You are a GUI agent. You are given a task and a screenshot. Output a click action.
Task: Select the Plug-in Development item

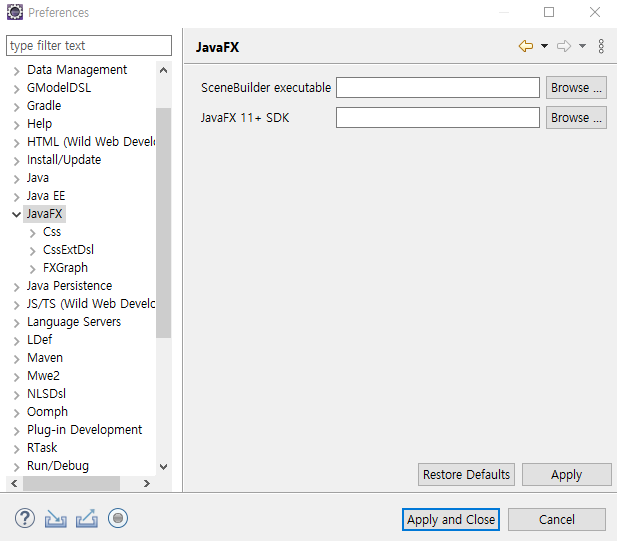click(x=84, y=430)
